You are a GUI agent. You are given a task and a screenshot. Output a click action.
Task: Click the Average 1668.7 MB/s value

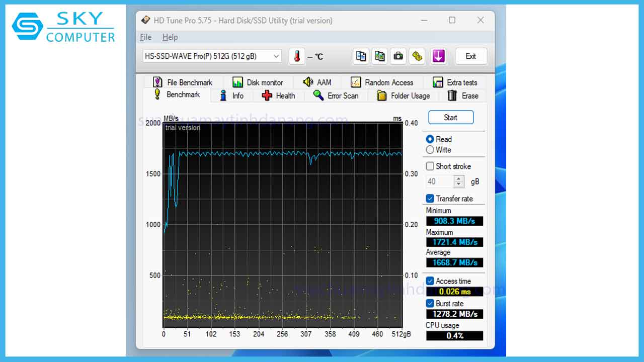tap(454, 262)
